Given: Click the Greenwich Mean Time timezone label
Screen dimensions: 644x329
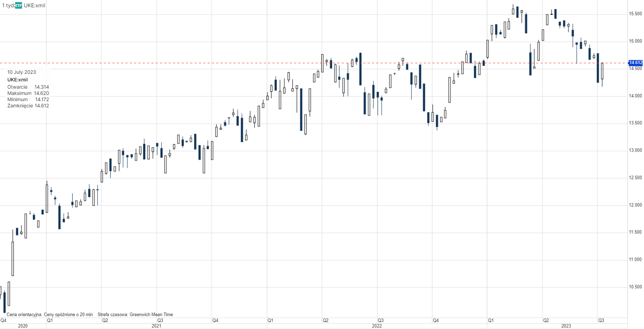Looking at the screenshot, I should (151, 314).
